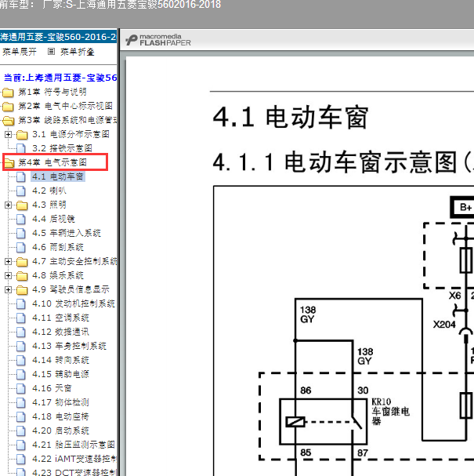Click the 菜单折叠 collapse menu icon
Image resolution: width=474 pixels, height=476 pixels.
51,52
